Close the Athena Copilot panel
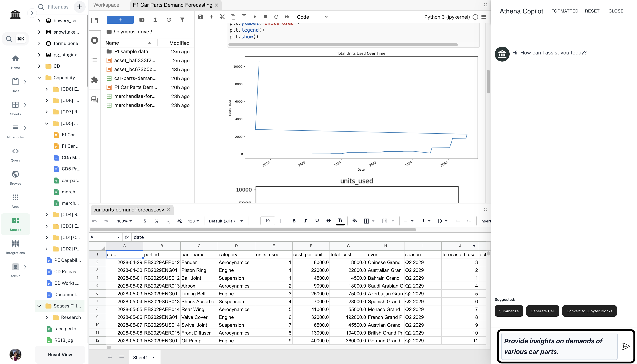The height and width of the screenshot is (364, 637). pyautogui.click(x=616, y=11)
